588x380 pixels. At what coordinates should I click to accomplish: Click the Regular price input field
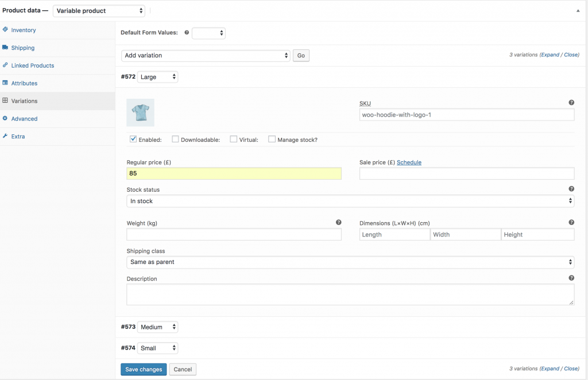point(234,173)
